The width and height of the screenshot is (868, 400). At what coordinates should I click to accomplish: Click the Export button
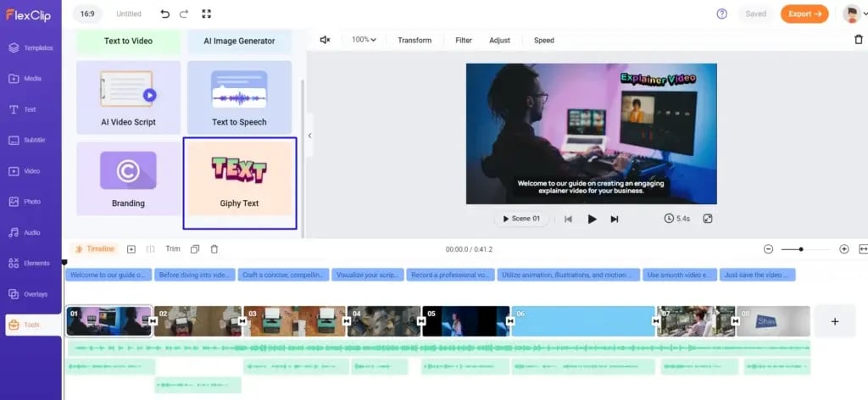(804, 14)
